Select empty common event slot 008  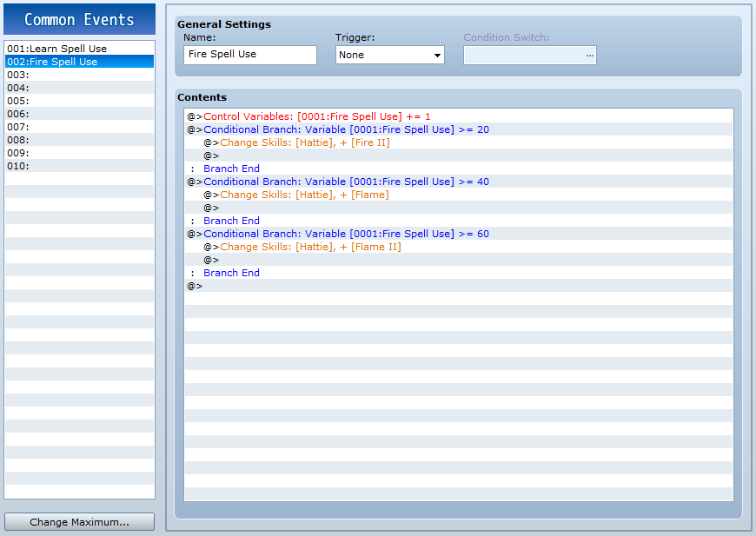[80, 140]
